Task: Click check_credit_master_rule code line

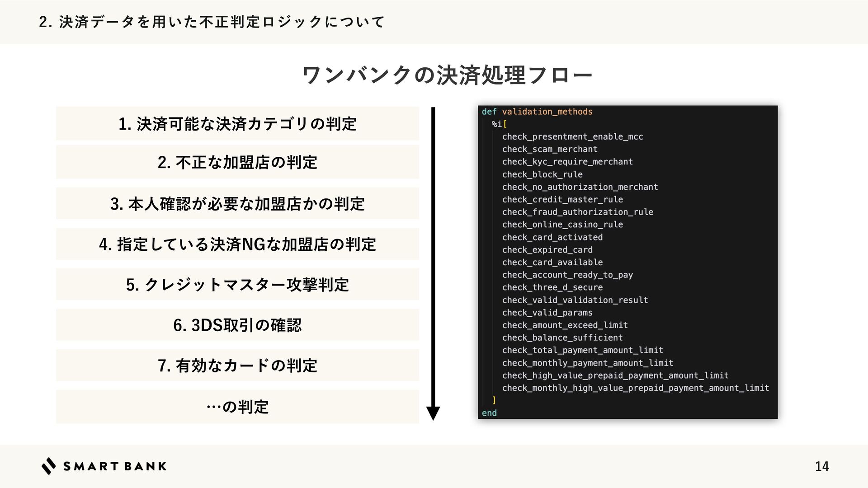Action: pyautogui.click(x=562, y=199)
